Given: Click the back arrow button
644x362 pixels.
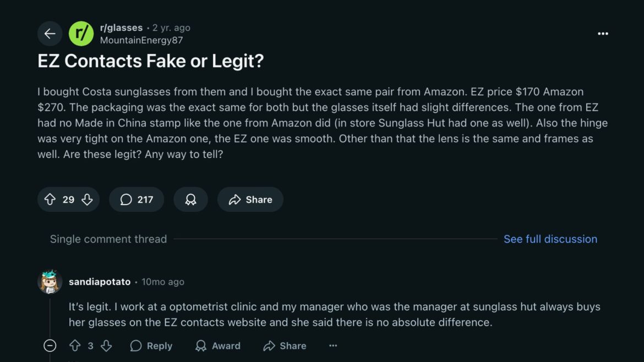Looking at the screenshot, I should click(50, 34).
